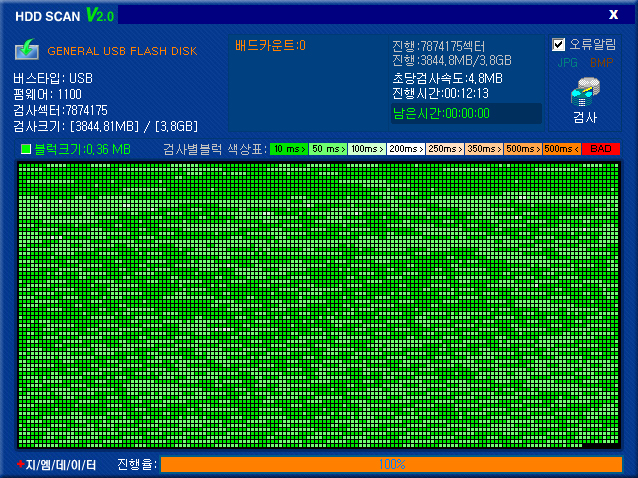Viewport: 638px width, 478px height.
Task: Click the 배드카운트:0 bad count text
Action: click(270, 46)
